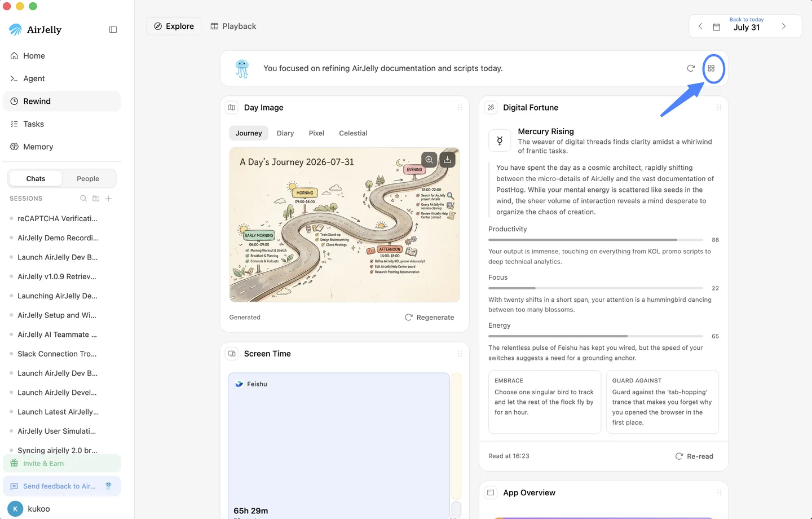Click the jellyfish mascot icon

242,68
